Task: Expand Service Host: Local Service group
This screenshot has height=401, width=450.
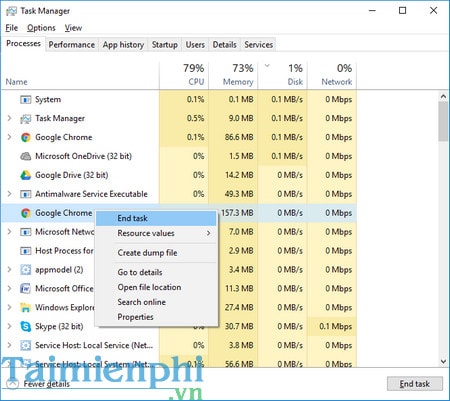Action: tap(9, 345)
